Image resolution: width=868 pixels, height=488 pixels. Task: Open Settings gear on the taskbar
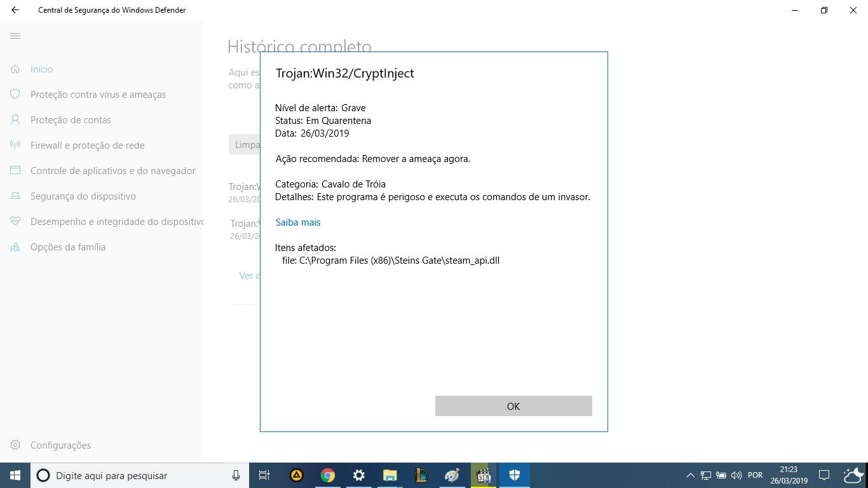pyautogui.click(x=358, y=475)
